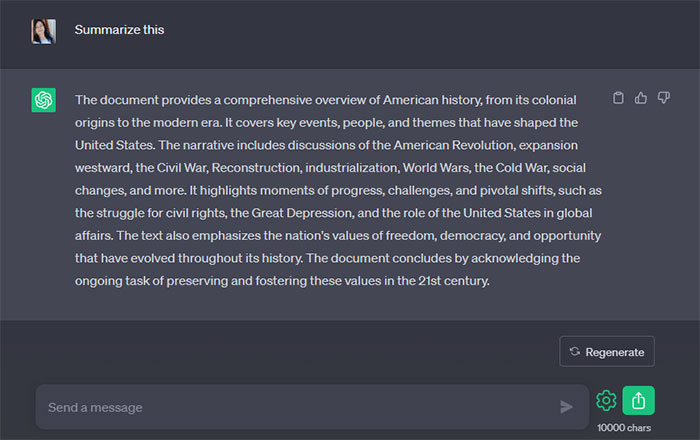Copy the response with the clipboard icon

618,98
